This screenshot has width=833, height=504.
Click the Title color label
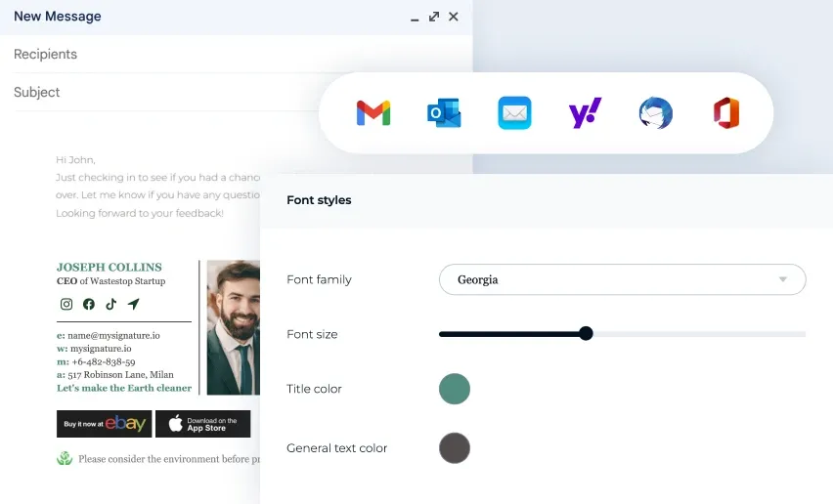314,389
